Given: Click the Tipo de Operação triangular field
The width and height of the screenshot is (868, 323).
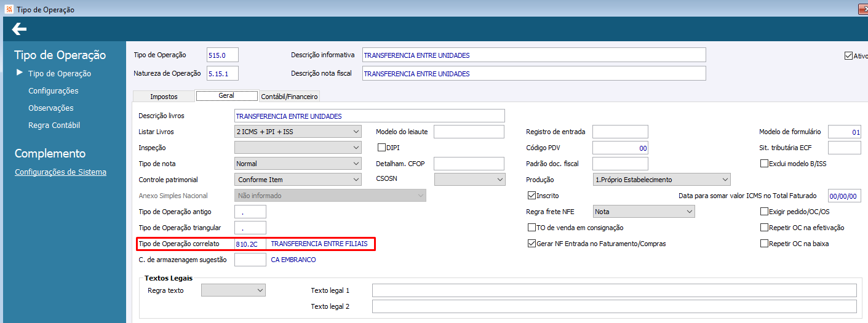Looking at the screenshot, I should click(x=250, y=228).
